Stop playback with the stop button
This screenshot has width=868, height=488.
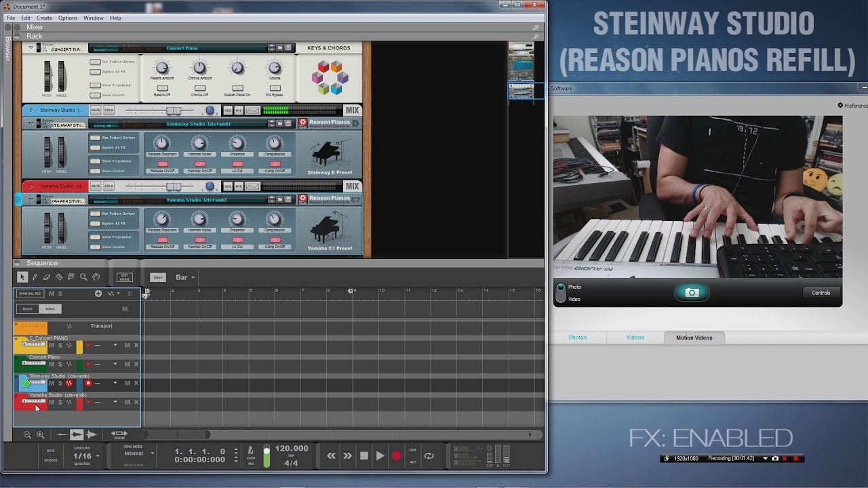coord(364,456)
